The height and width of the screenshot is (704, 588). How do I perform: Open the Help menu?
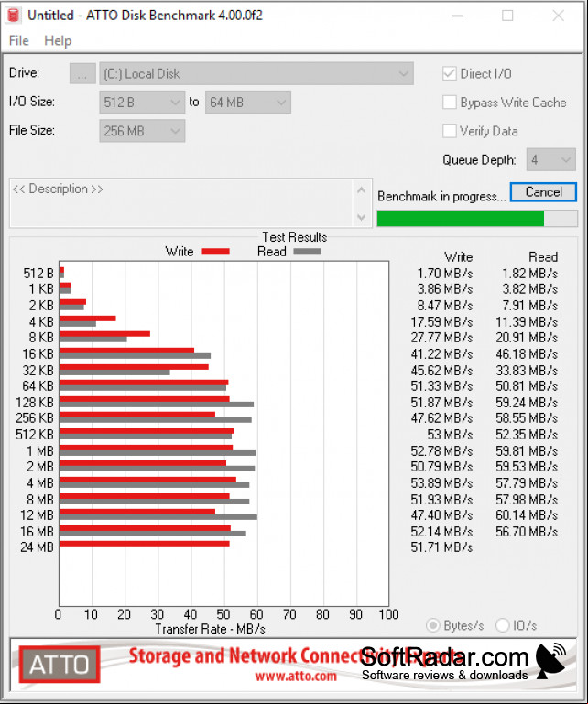pos(58,41)
